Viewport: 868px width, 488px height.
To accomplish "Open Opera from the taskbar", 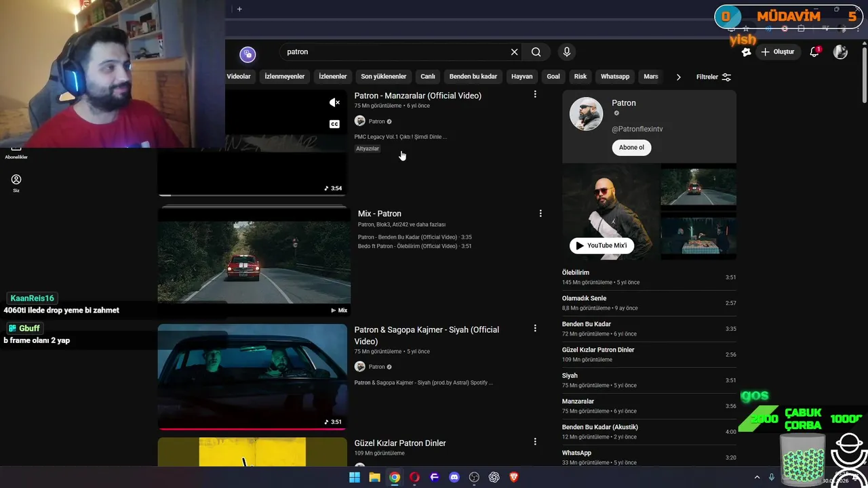I will click(x=414, y=477).
